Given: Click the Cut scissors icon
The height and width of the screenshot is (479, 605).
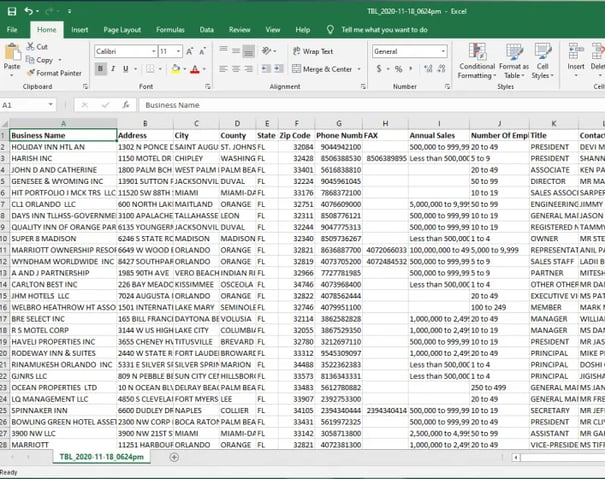Looking at the screenshot, I should [30, 47].
